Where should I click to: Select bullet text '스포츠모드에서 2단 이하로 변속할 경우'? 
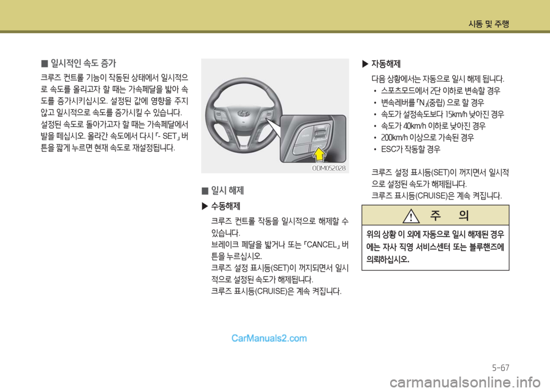[x=441, y=91]
